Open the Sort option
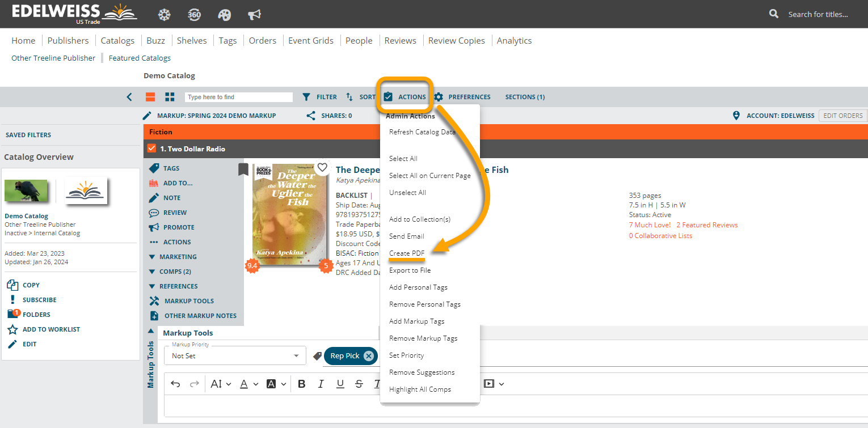The width and height of the screenshot is (868, 428). (361, 97)
